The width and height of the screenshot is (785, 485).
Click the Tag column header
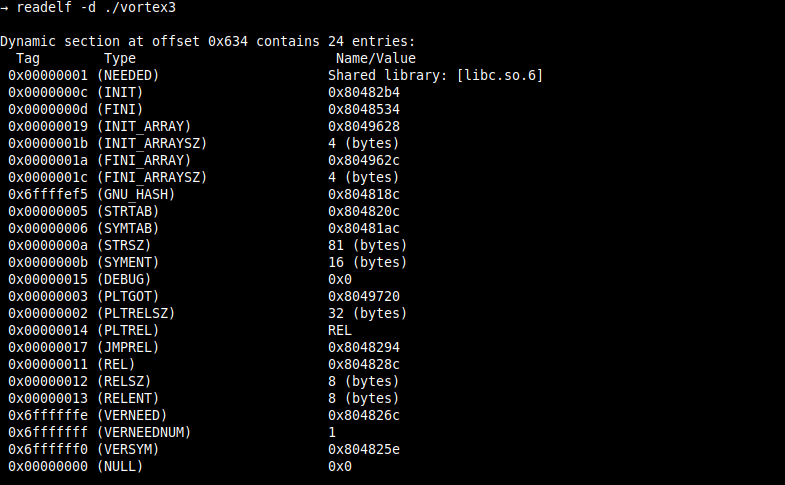[29, 59]
